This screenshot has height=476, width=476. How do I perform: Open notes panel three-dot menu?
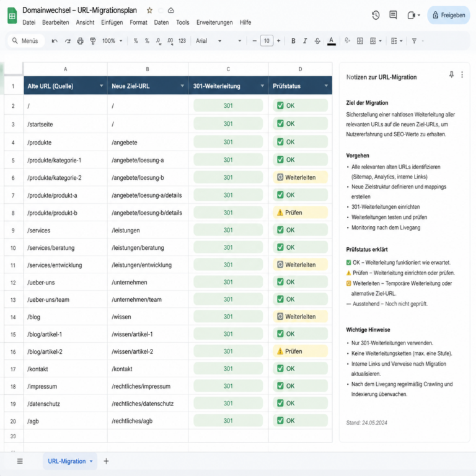pos(462,74)
